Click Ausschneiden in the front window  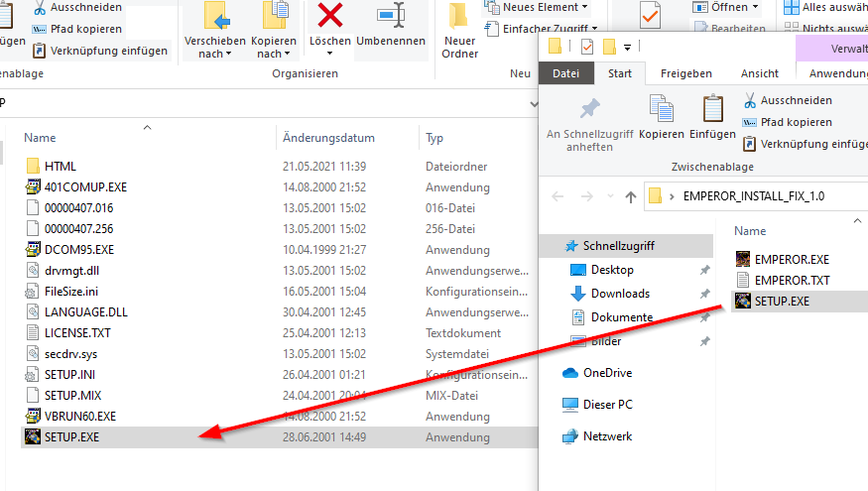pyautogui.click(x=797, y=100)
